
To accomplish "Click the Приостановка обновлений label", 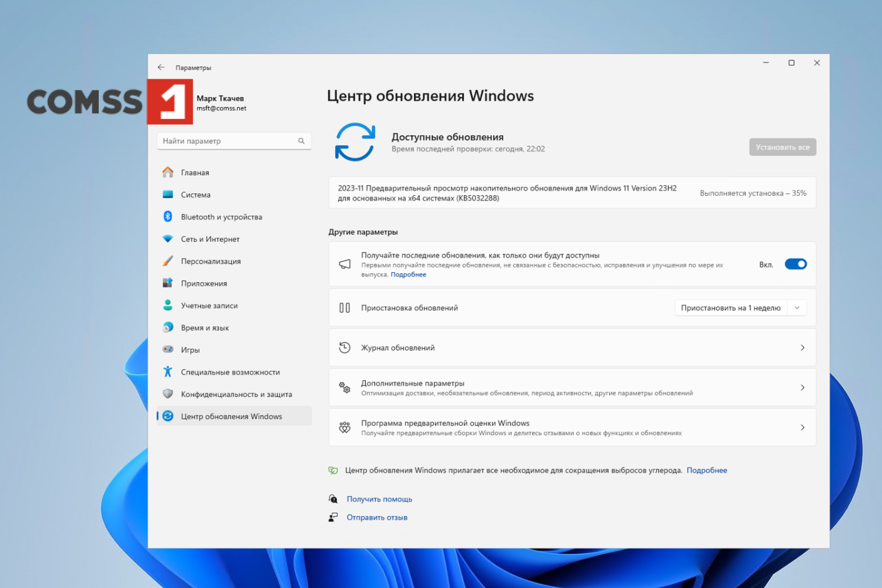I will (x=409, y=308).
